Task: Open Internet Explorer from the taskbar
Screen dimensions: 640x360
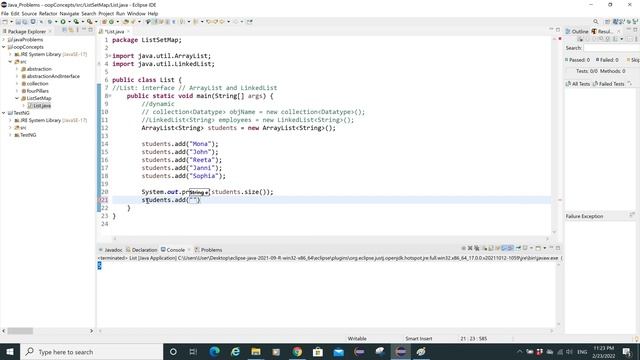Action: 235,351
